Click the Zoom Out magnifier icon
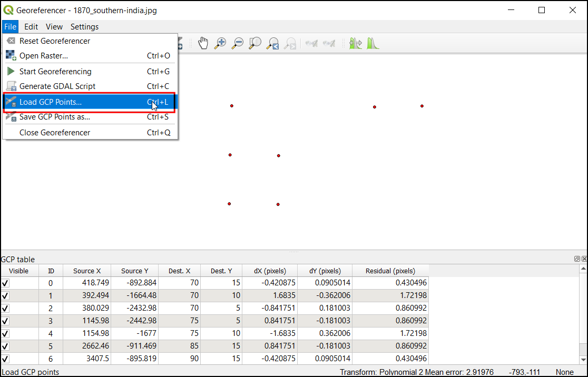The width and height of the screenshot is (588, 377). [x=238, y=43]
